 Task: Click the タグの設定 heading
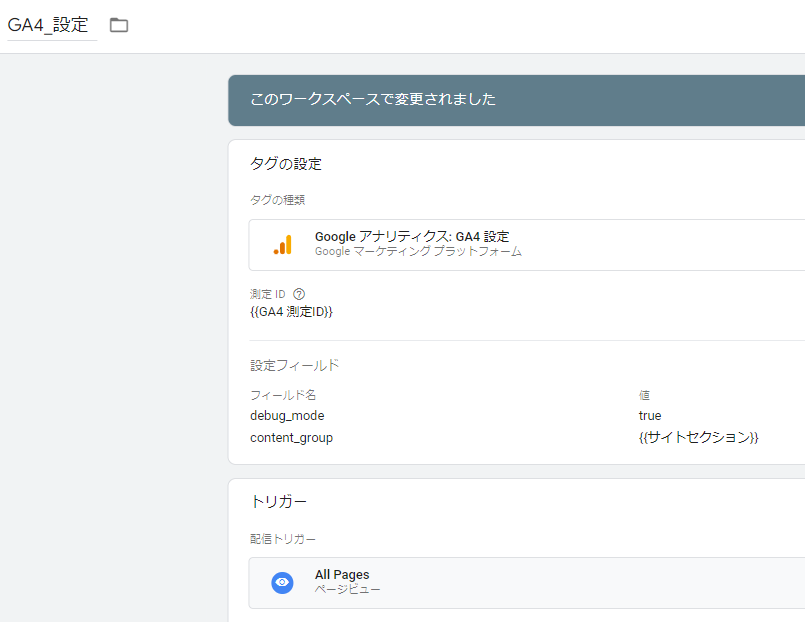286,164
